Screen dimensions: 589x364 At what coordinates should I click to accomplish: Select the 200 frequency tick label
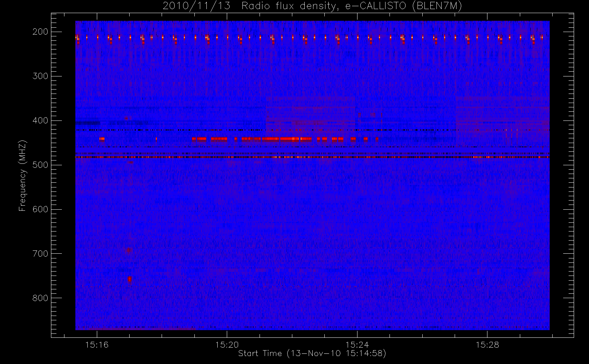pos(40,32)
